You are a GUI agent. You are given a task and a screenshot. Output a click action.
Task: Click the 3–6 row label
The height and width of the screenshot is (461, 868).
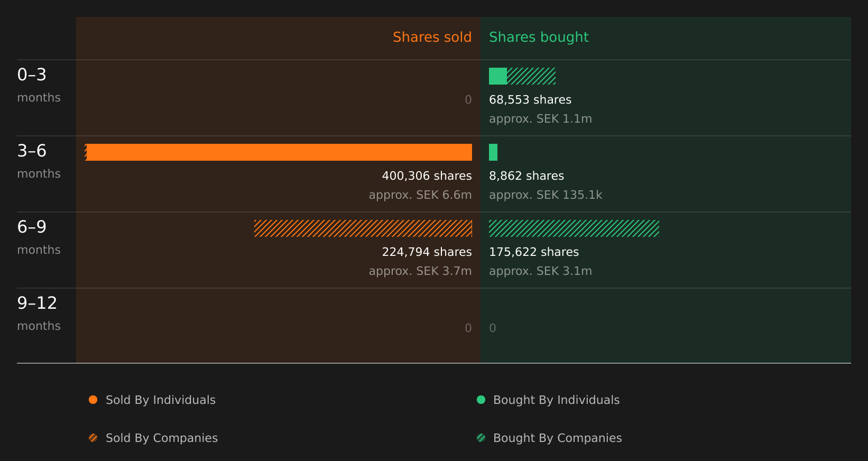coord(32,151)
